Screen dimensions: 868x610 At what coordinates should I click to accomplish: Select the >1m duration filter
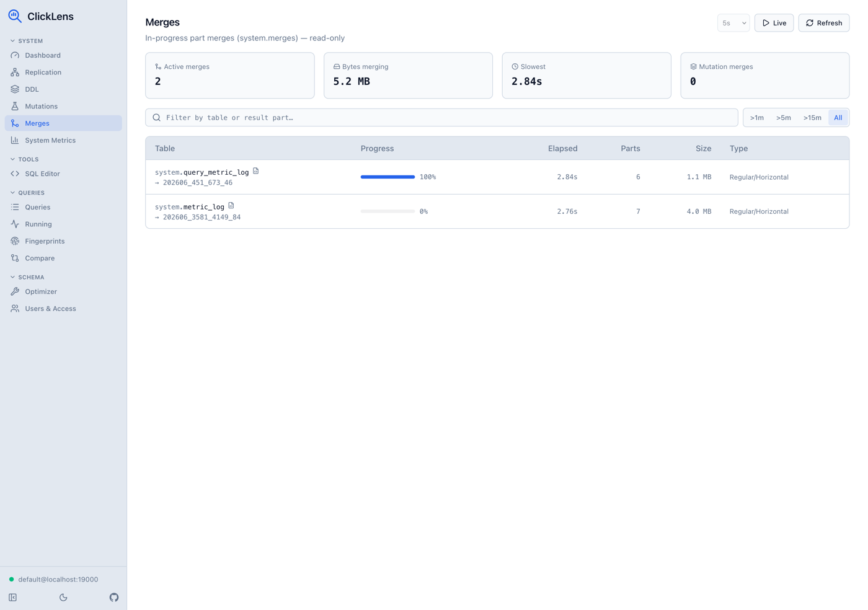click(x=757, y=118)
